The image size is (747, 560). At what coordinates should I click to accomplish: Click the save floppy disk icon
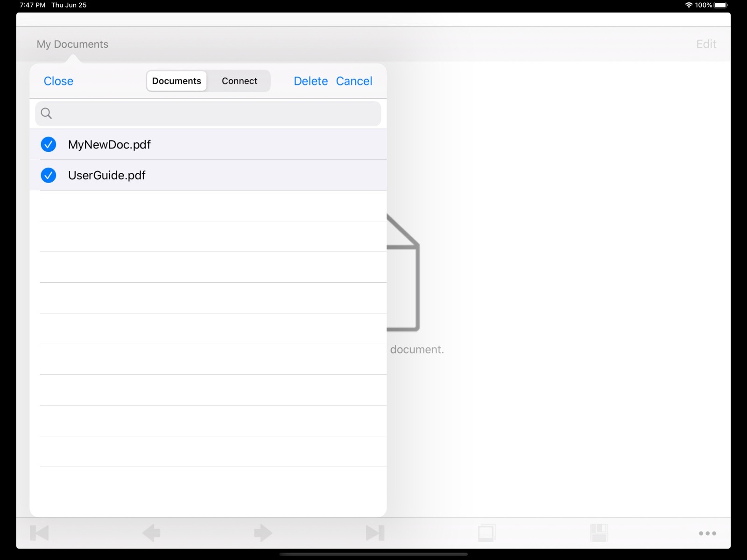coord(599,533)
